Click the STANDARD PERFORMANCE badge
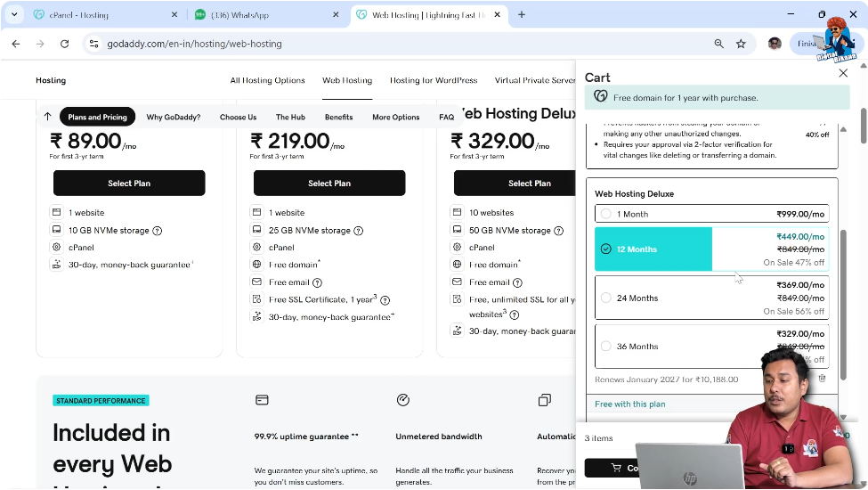The height and width of the screenshot is (490, 868). tap(101, 401)
